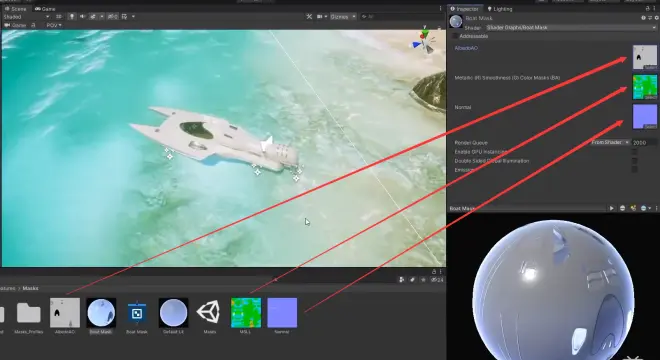Viewport: 660px width, 360px height.
Task: Toggle scene lighting with lightbulb icon
Action: [72, 16]
